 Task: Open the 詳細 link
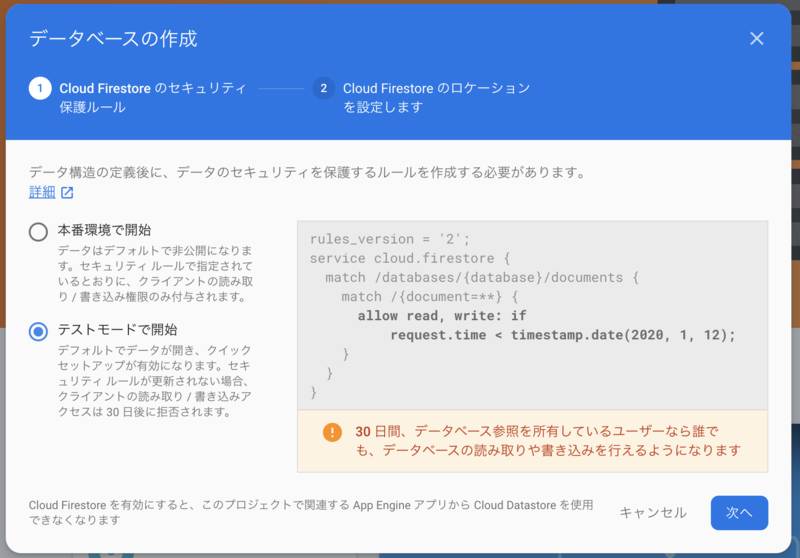[x=42, y=192]
